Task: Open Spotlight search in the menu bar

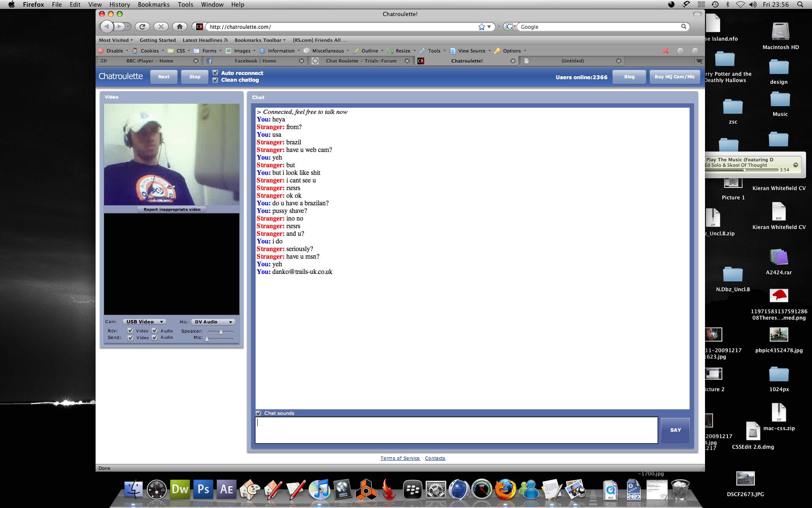Action: 800,4
